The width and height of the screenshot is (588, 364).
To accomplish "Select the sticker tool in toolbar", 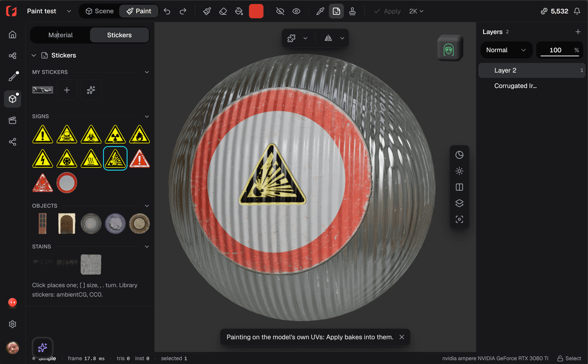I will coord(336,11).
